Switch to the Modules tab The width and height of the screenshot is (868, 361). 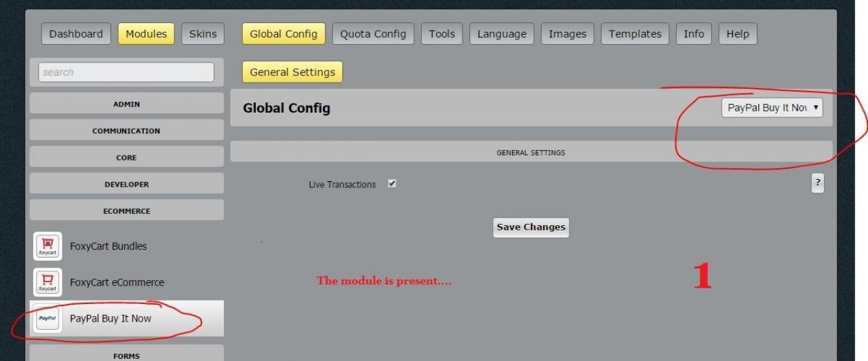click(146, 34)
